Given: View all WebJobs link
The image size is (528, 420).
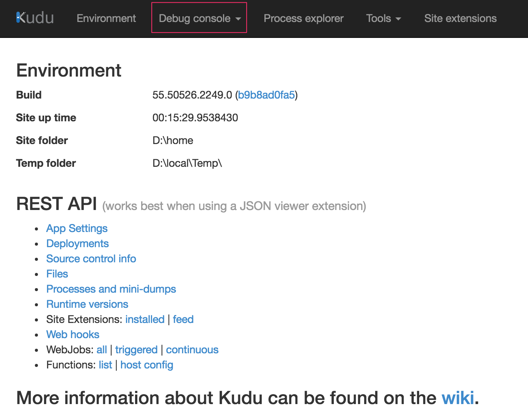Looking at the screenshot, I should tap(102, 349).
